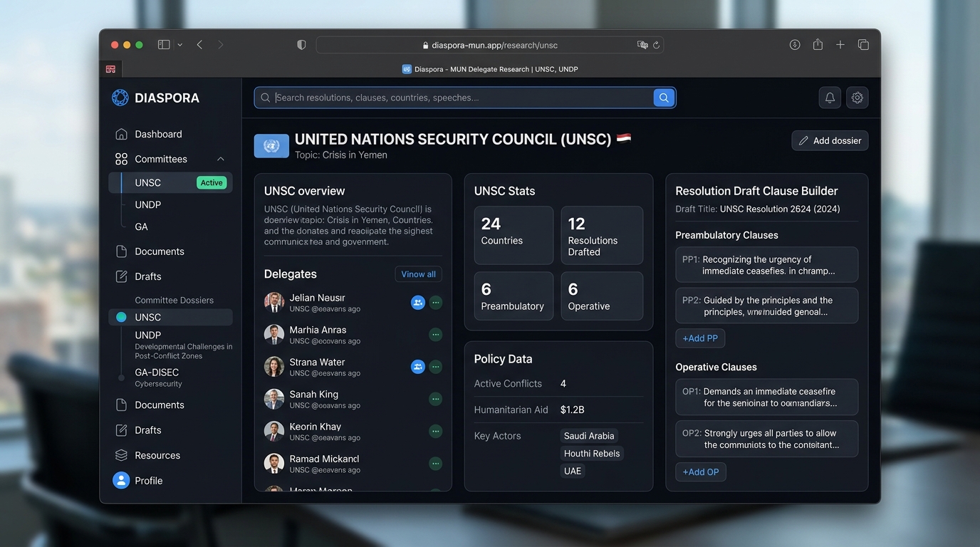Click blue group icon for Jelian Neusir
Image resolution: width=980 pixels, height=547 pixels.
coord(418,303)
